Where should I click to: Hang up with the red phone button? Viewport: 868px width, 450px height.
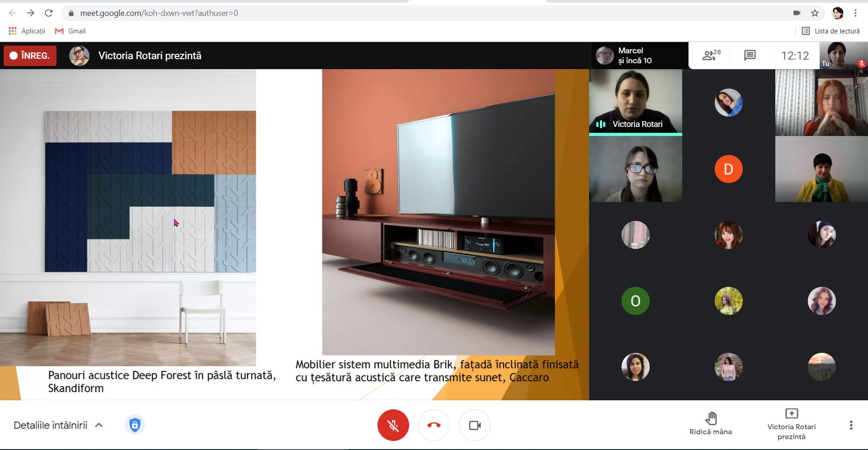pyautogui.click(x=434, y=425)
